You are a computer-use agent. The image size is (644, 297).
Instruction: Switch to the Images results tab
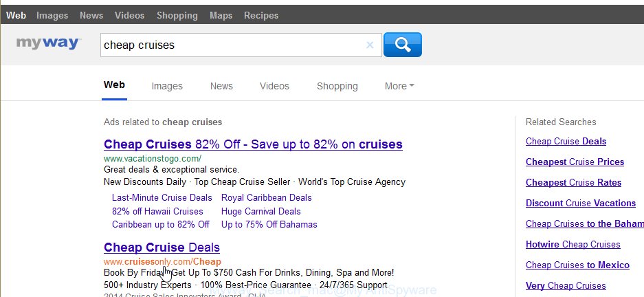[167, 86]
